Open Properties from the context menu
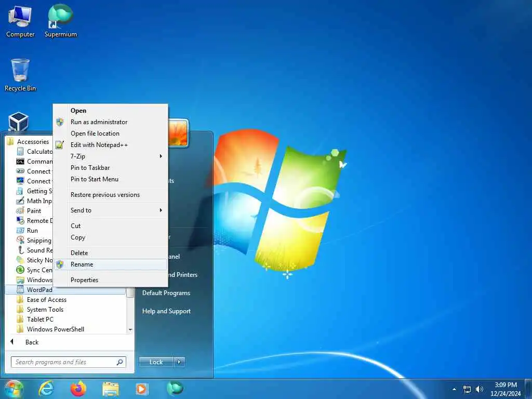This screenshot has width=532, height=399. click(110, 280)
